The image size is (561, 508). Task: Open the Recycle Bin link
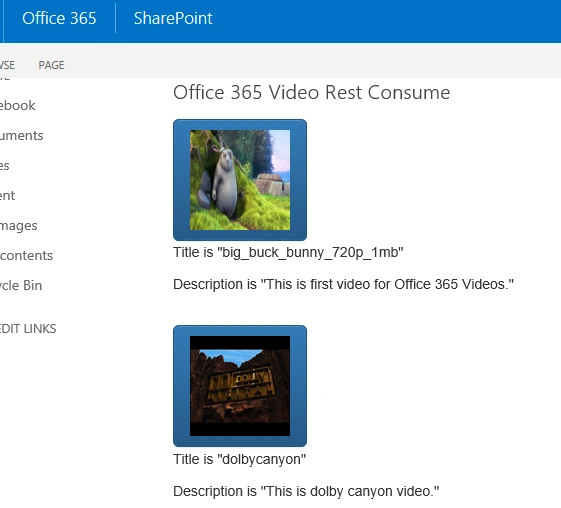click(x=21, y=285)
